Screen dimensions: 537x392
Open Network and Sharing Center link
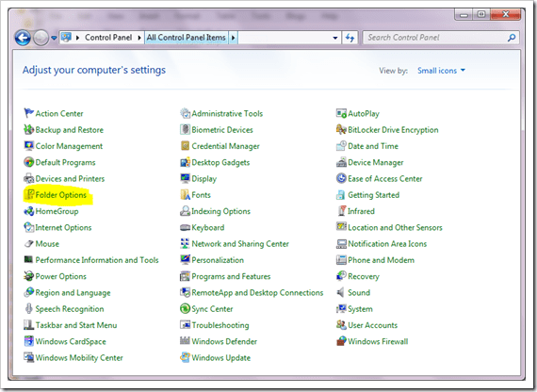(240, 244)
